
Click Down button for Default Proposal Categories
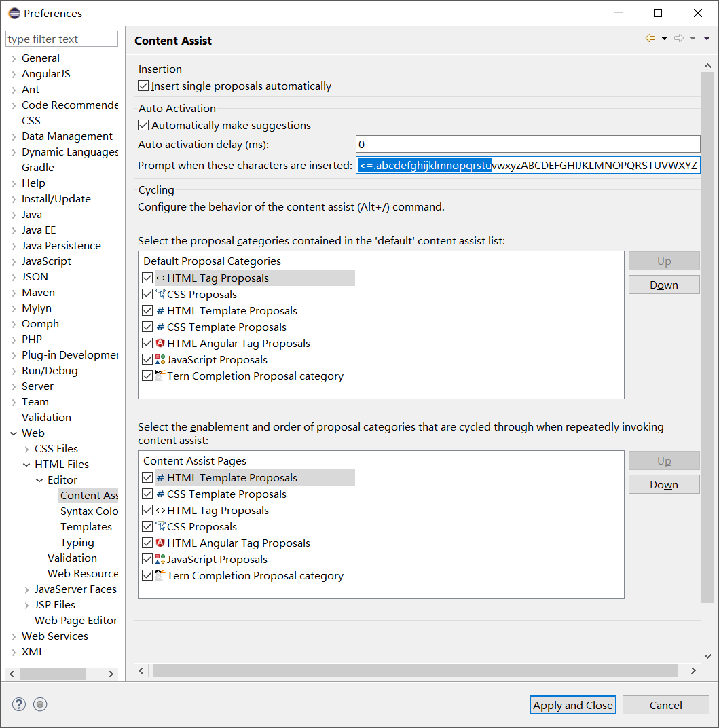(664, 285)
